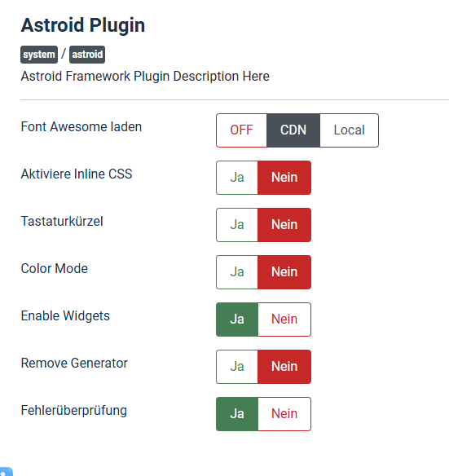Click the system badge
The width and height of the screenshot is (449, 476).
coord(39,55)
